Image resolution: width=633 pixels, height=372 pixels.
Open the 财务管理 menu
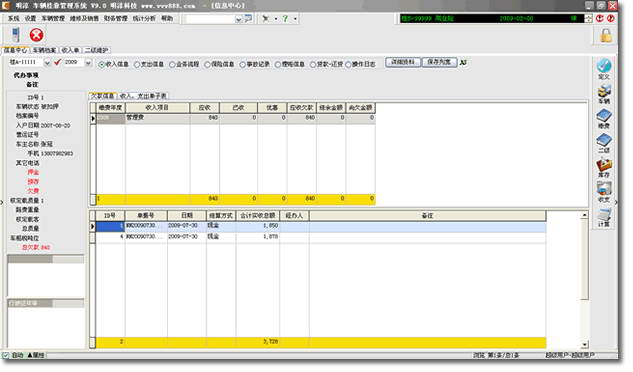tap(116, 19)
